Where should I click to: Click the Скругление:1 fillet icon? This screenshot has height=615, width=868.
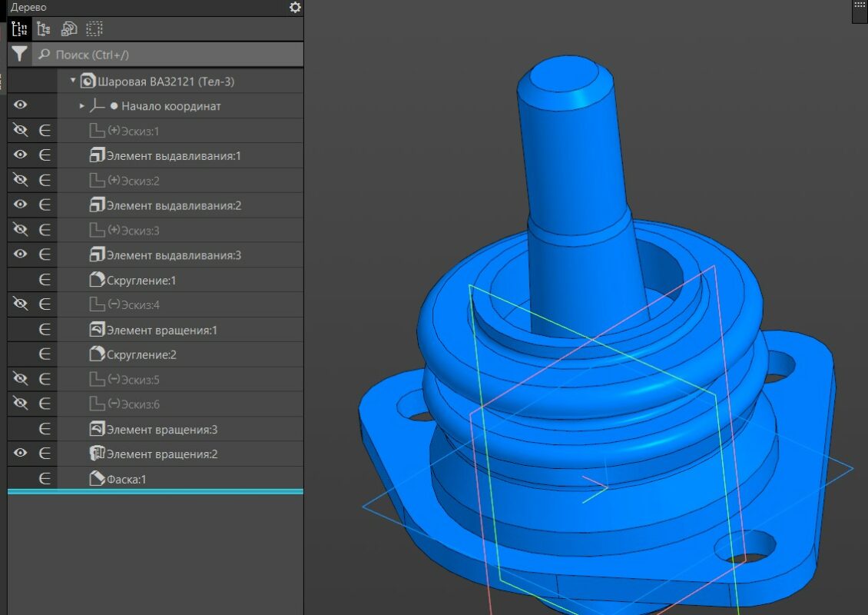coord(97,281)
